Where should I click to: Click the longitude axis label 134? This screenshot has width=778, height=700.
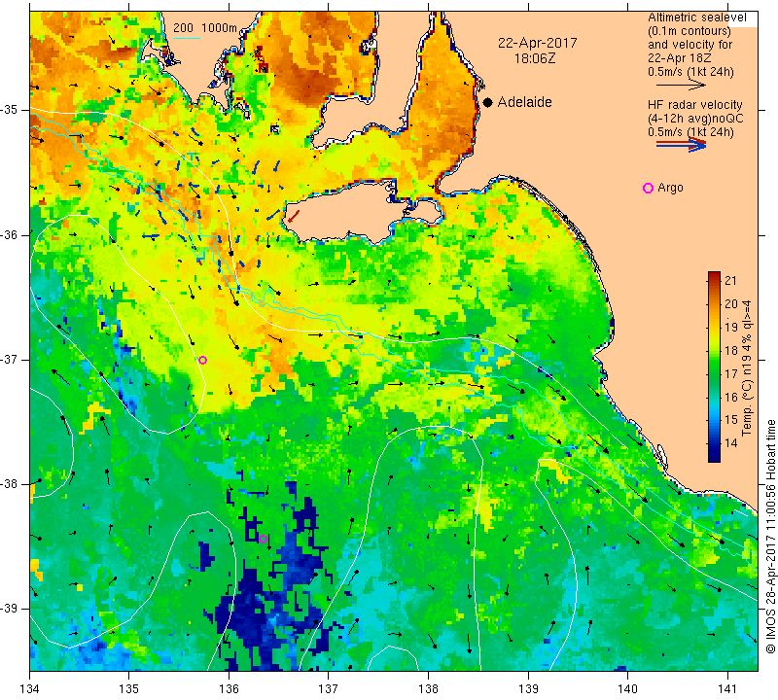click(30, 689)
